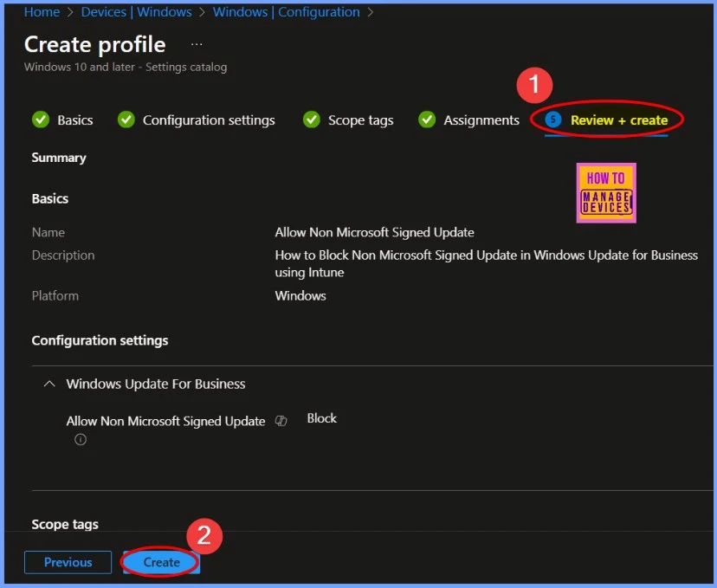Viewport: 717px width, 588px height.
Task: Click the description text about Intune
Action: [x=486, y=263]
